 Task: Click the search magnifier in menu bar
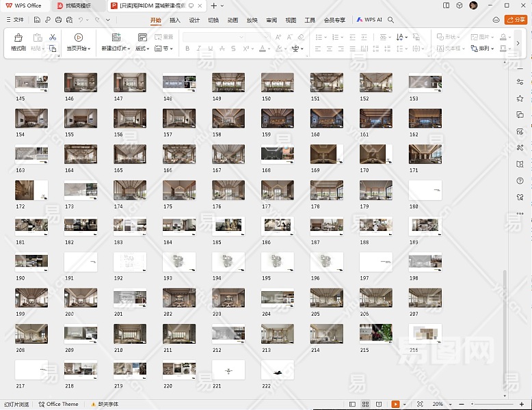tap(391, 20)
